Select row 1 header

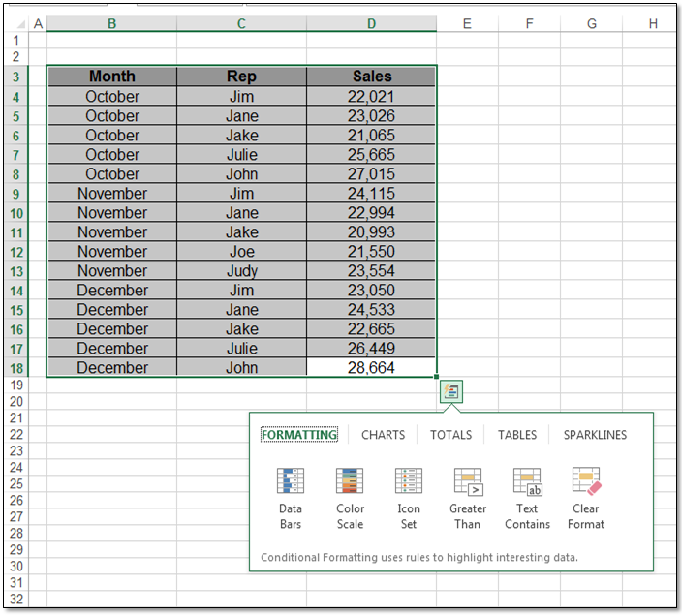(x=16, y=41)
